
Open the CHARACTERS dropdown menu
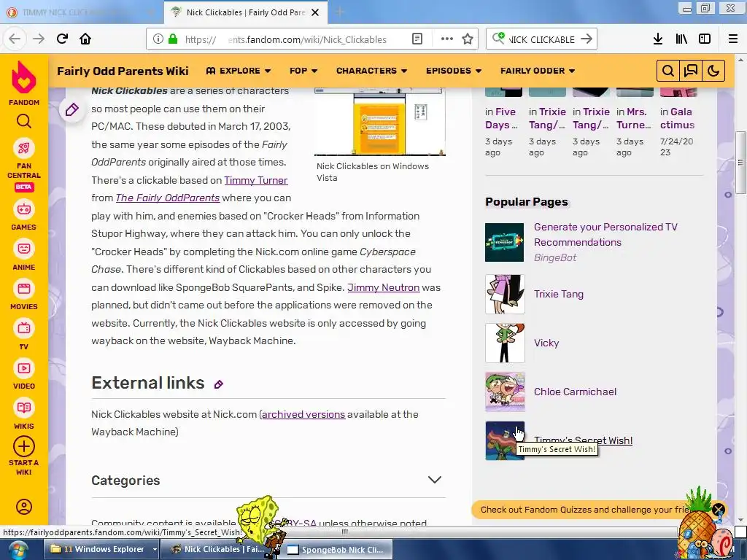click(371, 71)
